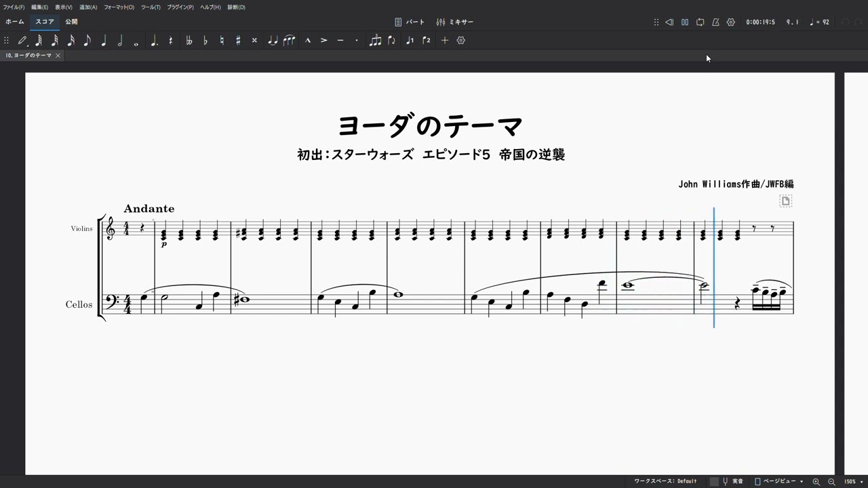Click the flat accidental icon
The image size is (868, 488).
205,41
